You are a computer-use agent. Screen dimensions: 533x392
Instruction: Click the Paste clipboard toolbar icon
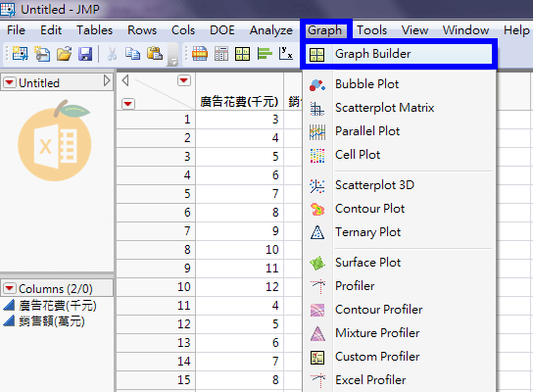coord(155,53)
